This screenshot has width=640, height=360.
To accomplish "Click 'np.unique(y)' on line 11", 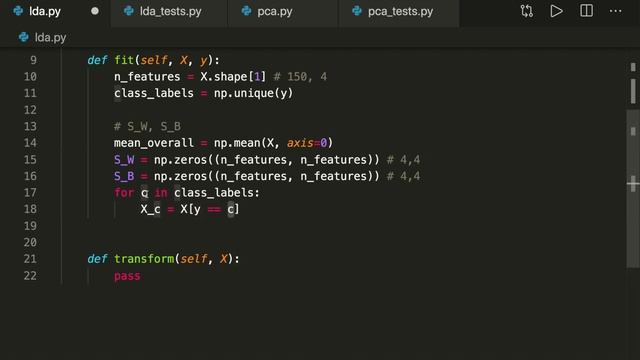I will tap(253, 93).
